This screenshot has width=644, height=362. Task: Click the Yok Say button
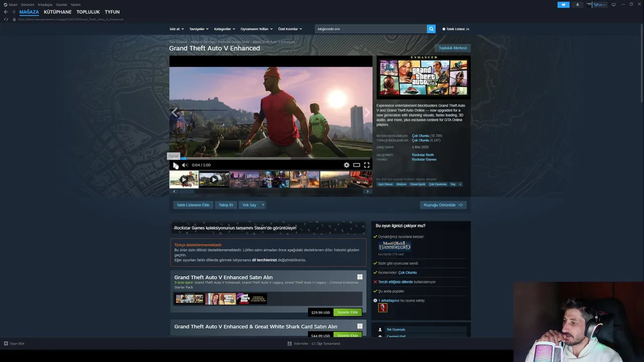click(249, 205)
